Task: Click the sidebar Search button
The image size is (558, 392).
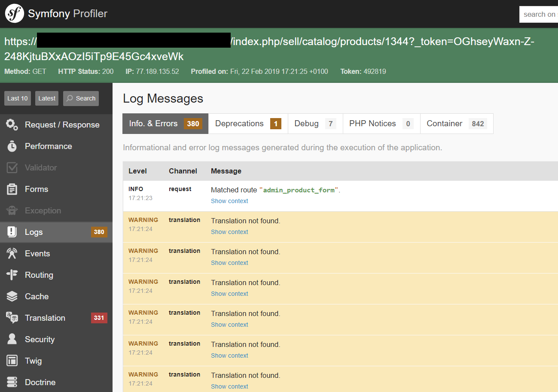Action: [x=81, y=98]
